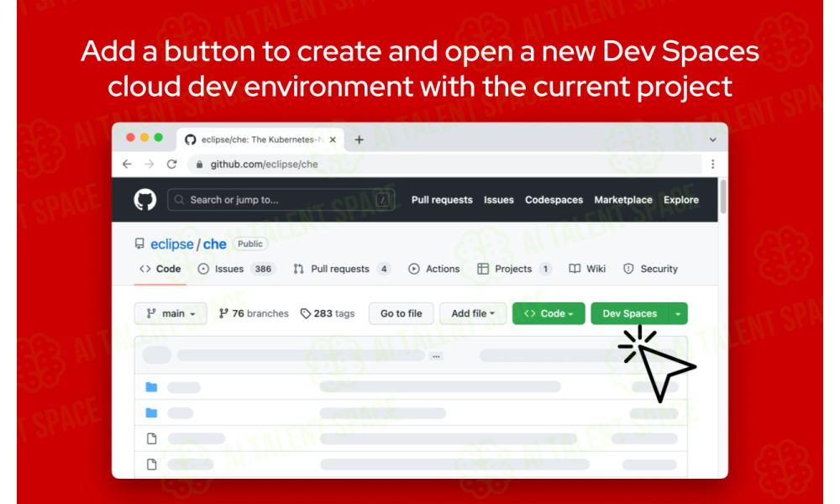View the 76 branches link
Image resolution: width=840 pixels, height=504 pixels.
click(254, 313)
